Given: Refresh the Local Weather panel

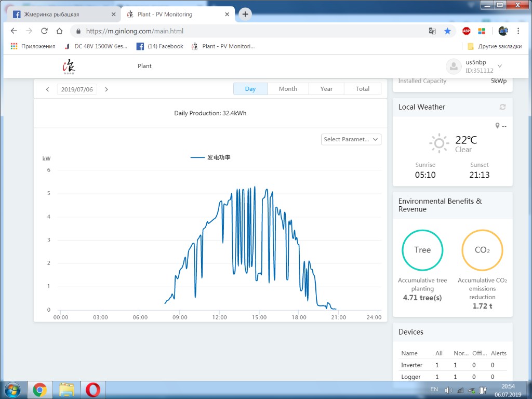Looking at the screenshot, I should [502, 107].
